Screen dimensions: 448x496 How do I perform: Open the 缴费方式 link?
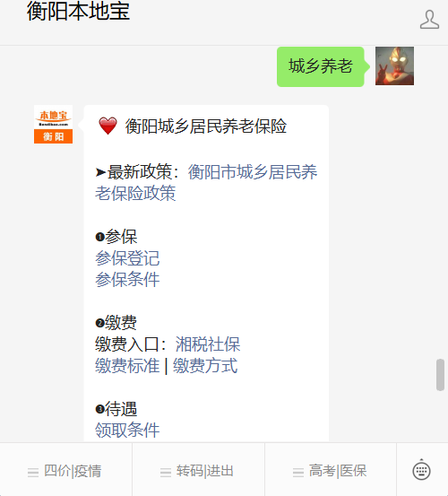point(205,366)
